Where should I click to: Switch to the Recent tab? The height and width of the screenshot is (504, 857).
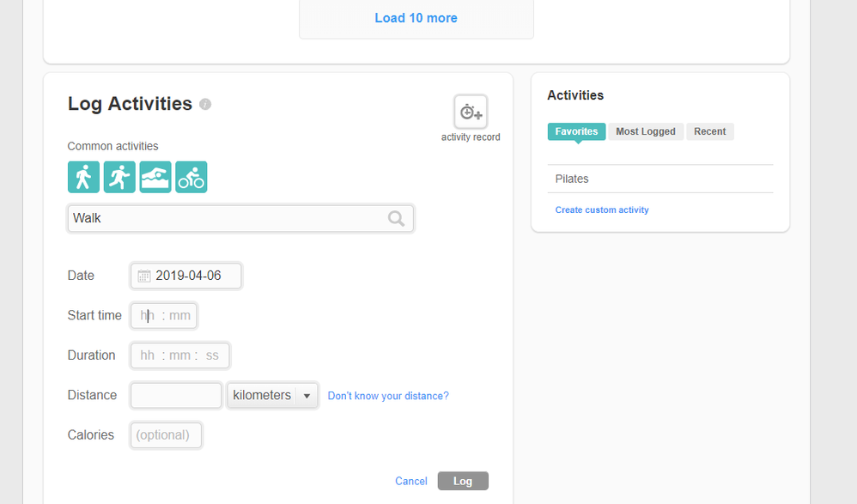point(709,131)
